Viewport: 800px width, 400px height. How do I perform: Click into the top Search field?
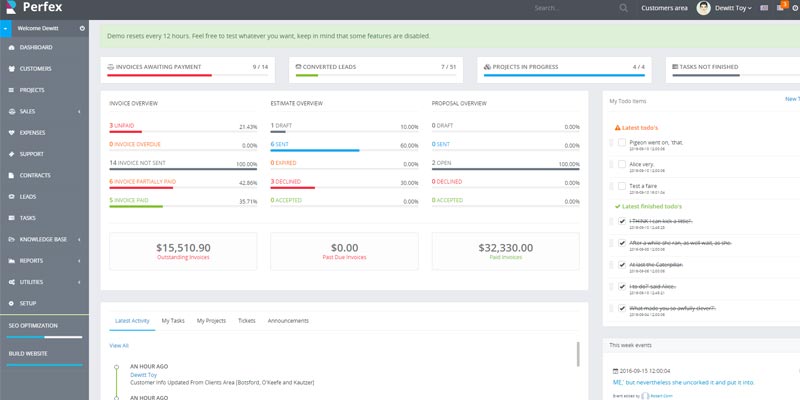pos(572,8)
